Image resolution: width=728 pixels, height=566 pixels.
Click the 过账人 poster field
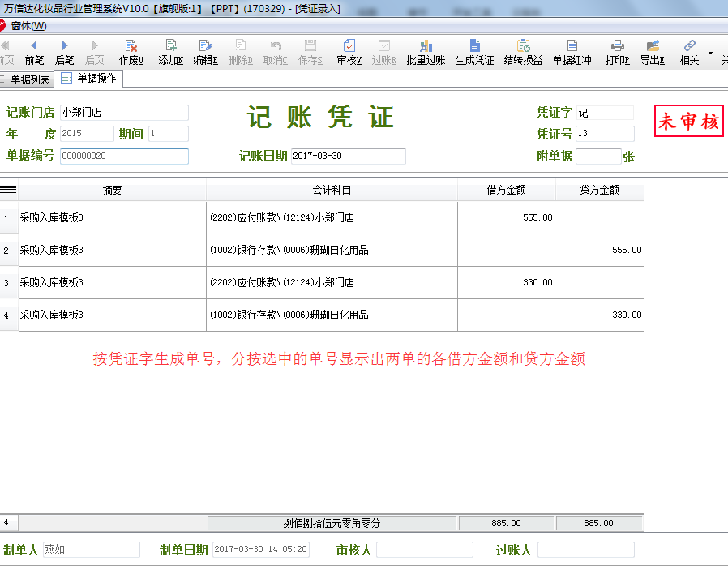coord(586,550)
